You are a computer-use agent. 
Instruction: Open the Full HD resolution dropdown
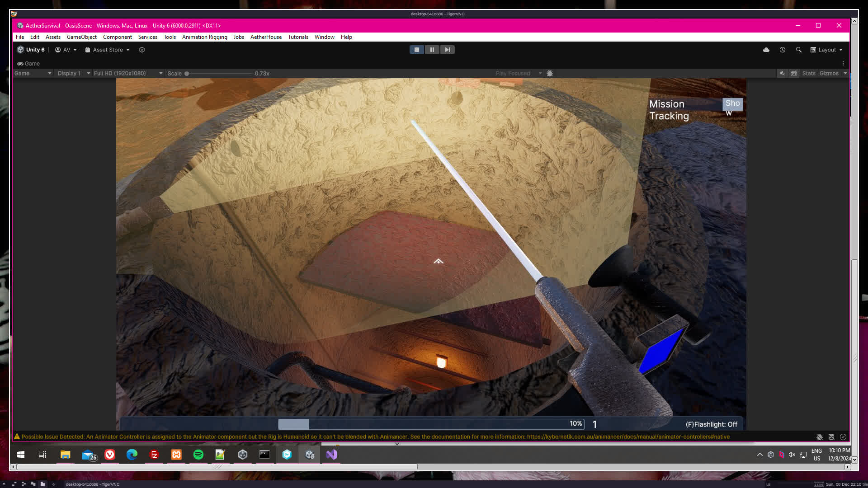click(x=127, y=73)
